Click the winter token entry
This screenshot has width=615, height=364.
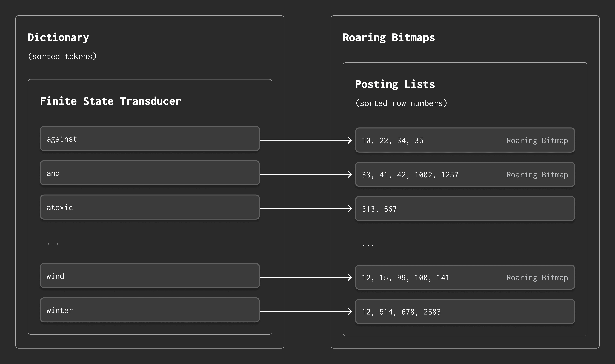(x=150, y=310)
